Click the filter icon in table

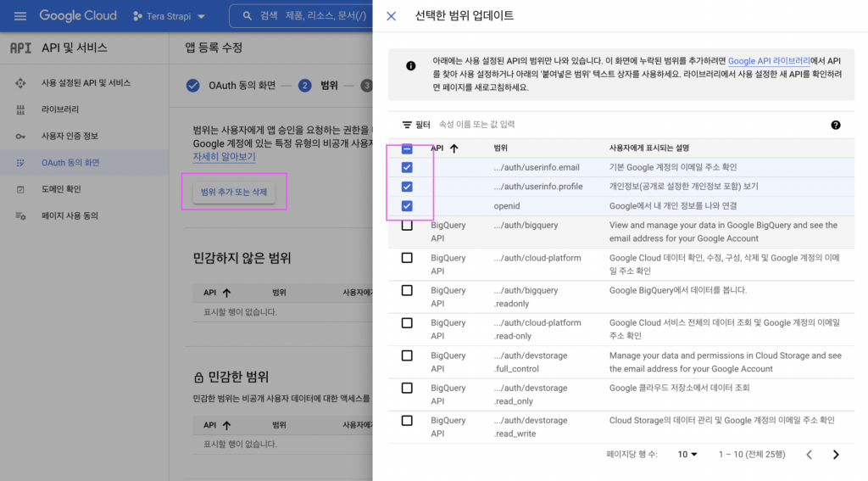click(407, 125)
